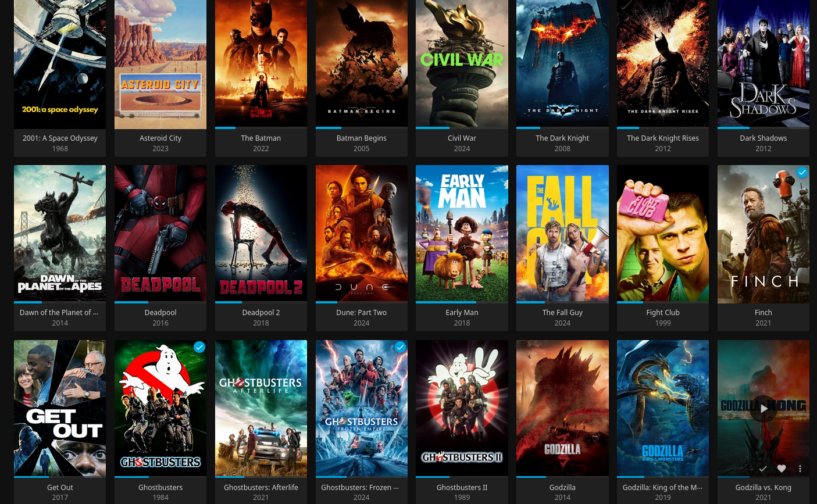Open three-dot menu on Godzilla vs. Kong
The image size is (817, 504).
(800, 469)
